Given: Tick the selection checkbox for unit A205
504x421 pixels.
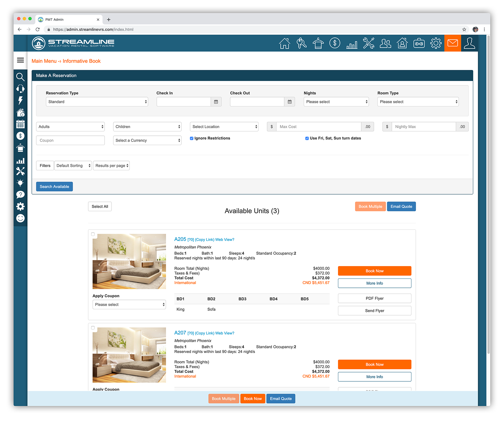Looking at the screenshot, I should point(93,234).
